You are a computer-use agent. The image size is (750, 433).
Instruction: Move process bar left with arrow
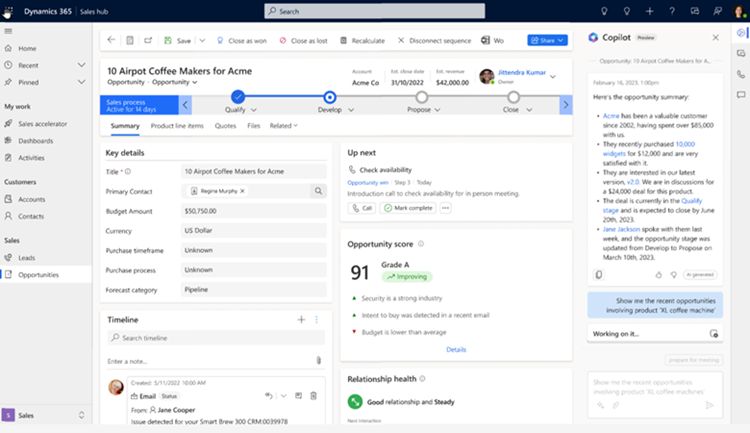185,105
